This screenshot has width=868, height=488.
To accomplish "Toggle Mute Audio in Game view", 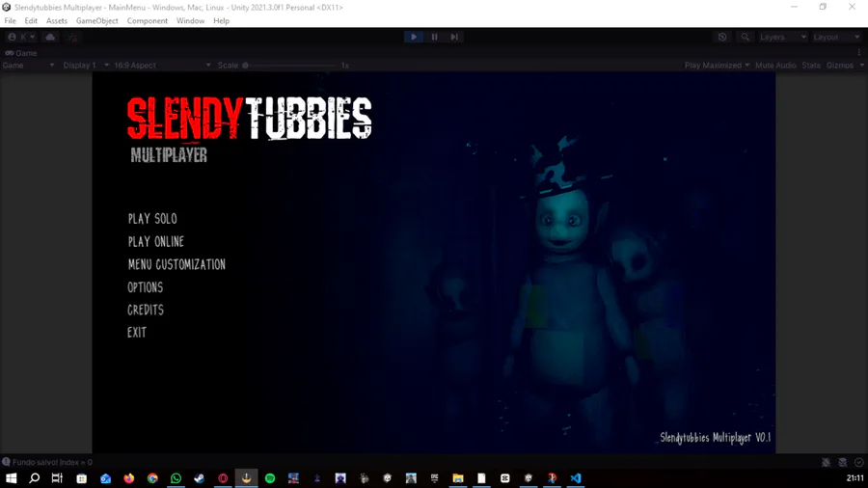I will point(775,66).
